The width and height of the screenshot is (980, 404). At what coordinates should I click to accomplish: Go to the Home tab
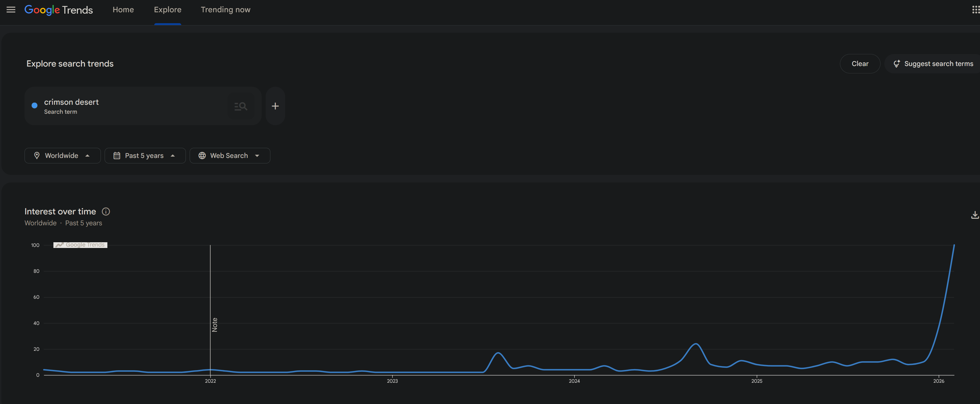tap(123, 10)
